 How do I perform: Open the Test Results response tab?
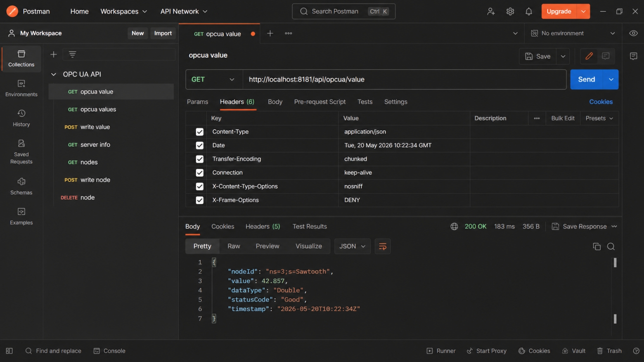[310, 226]
